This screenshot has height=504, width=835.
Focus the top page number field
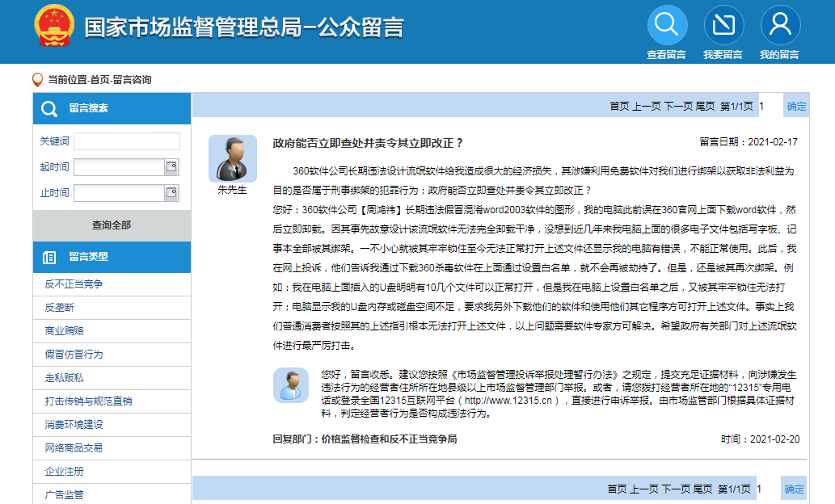770,107
